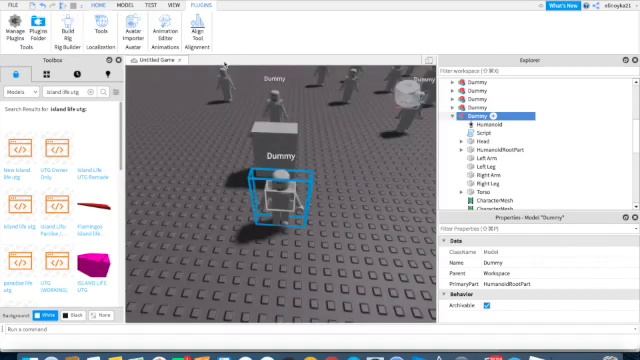
Task: Switch to the VIEW ribbon tab
Action: coord(174,5)
